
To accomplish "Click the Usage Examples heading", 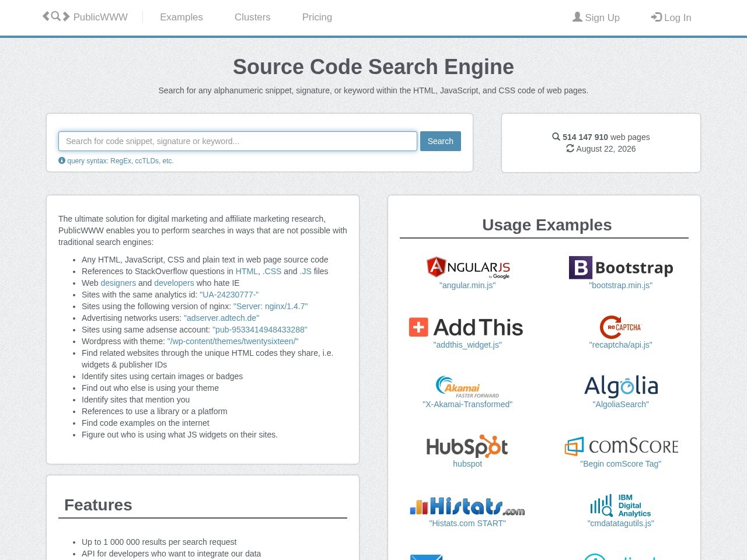I will (x=547, y=225).
